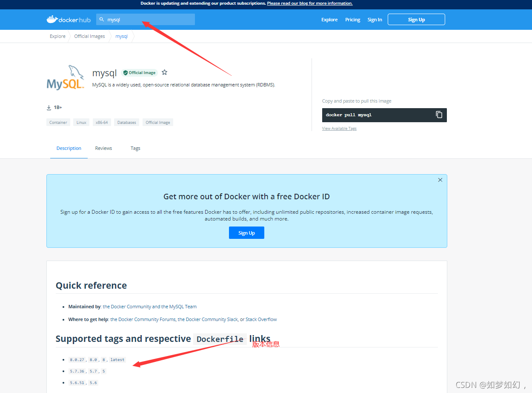This screenshot has width=532, height=393.
Task: Click the header Sign Up button
Action: pos(416,20)
